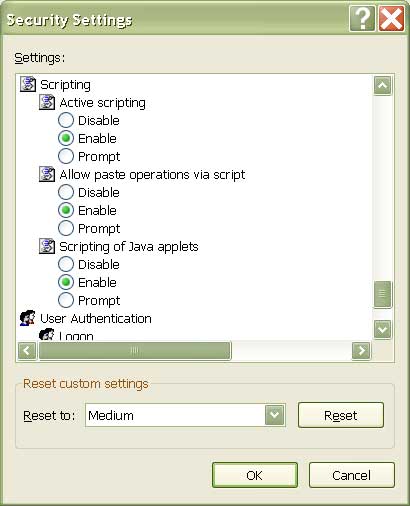Image resolution: width=410 pixels, height=506 pixels.
Task: Click the User Authentication people icon
Action: click(28, 318)
